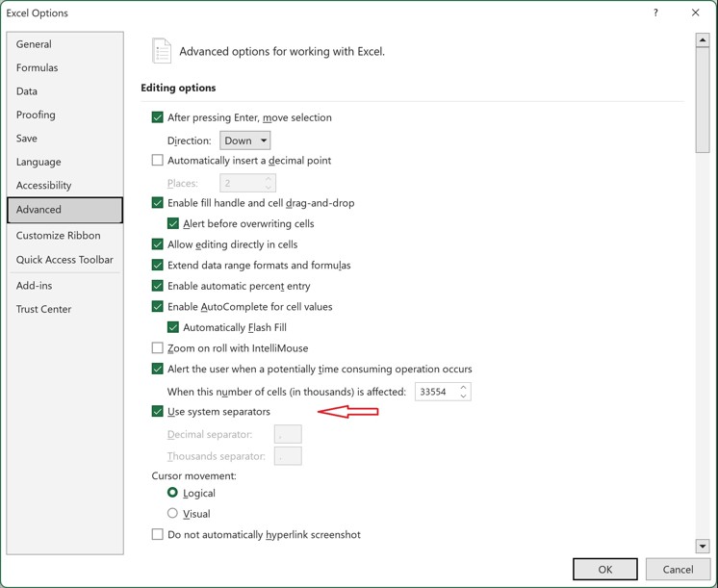Click the vertical scrollbar thumb
This screenshot has height=588, width=718.
pos(703,100)
